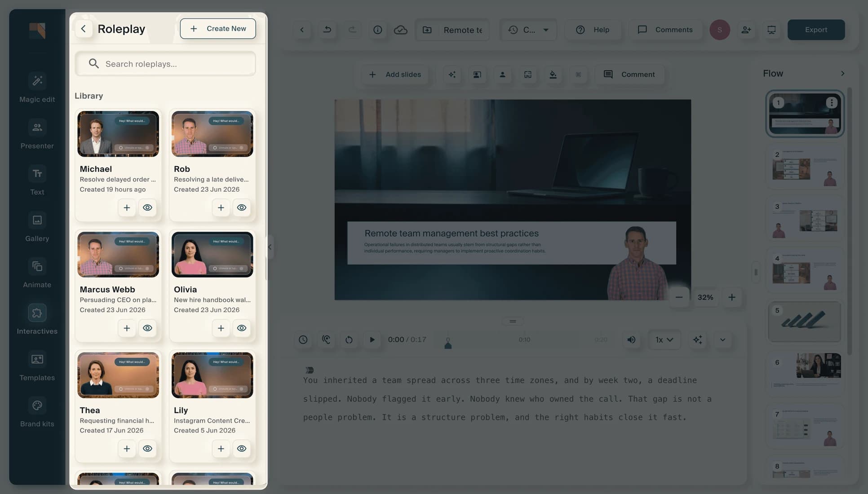
Task: Open the Gallery panel
Action: tap(37, 227)
